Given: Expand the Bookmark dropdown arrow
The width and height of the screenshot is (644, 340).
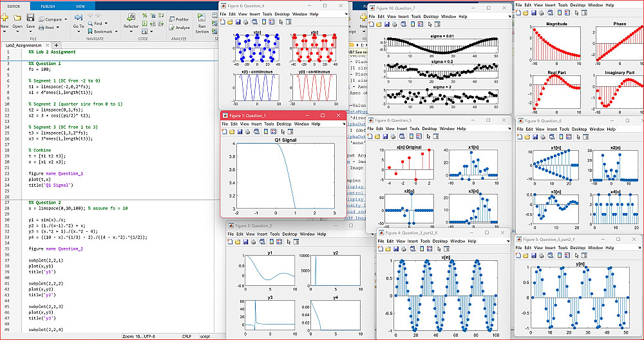Looking at the screenshot, I should 116,32.
